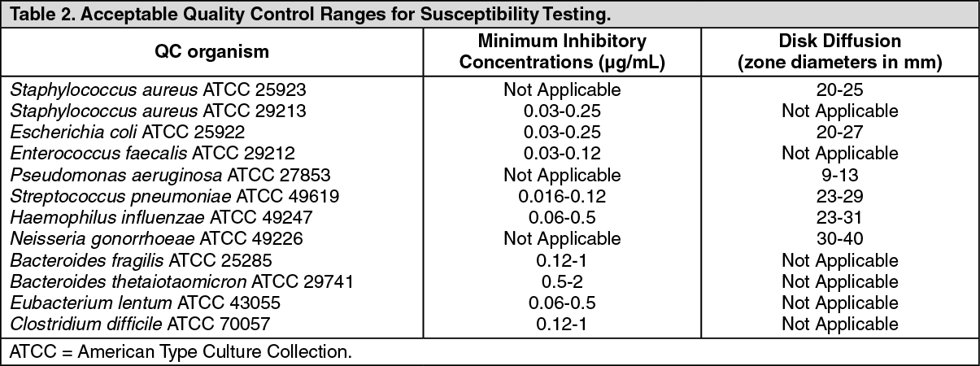Select the 0.5-2 MIC range cell
This screenshot has height=366, width=980.
click(562, 281)
